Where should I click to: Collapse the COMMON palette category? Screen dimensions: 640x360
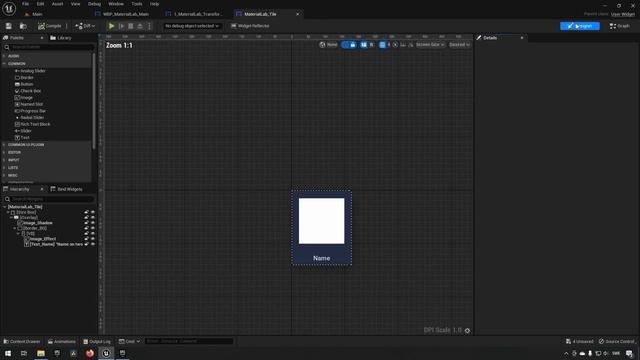tap(4, 64)
